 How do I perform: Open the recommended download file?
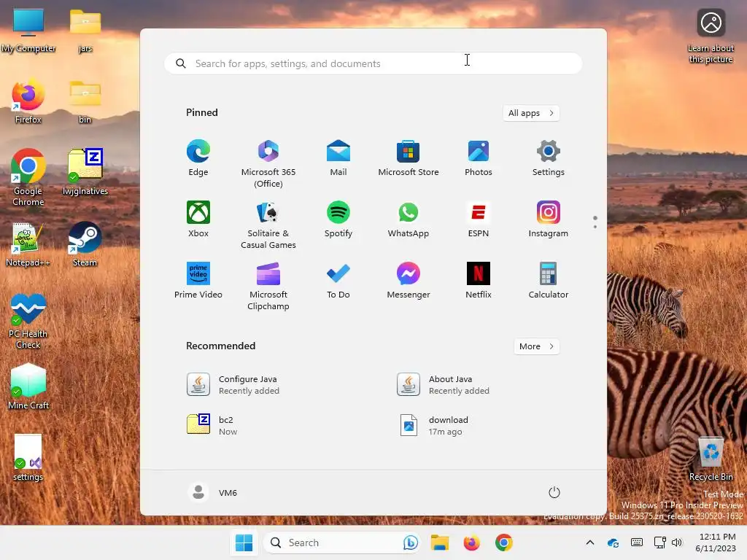[x=434, y=425]
